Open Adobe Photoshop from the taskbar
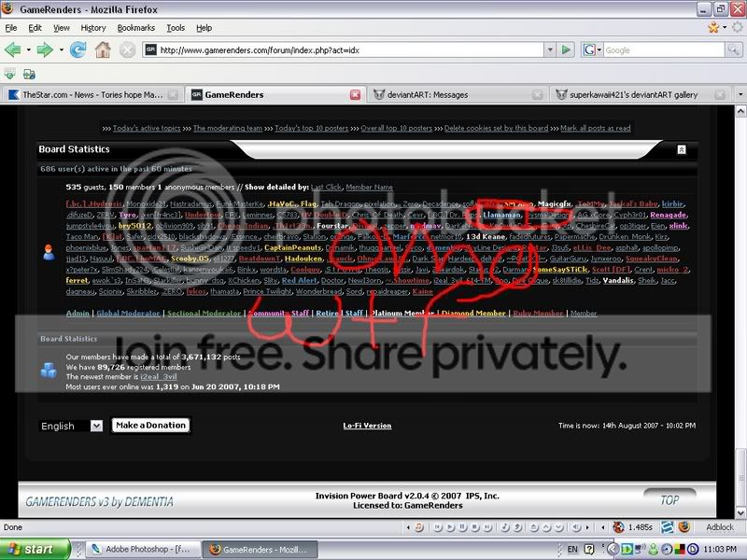 point(144,549)
